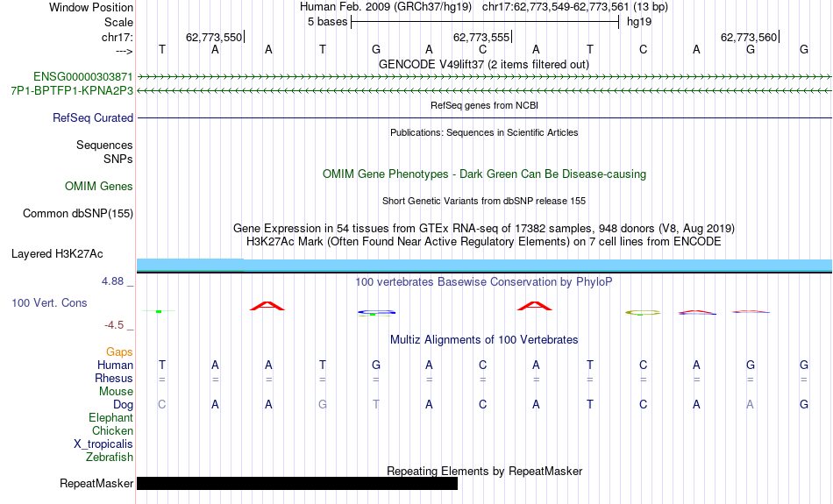This screenshot has height=504, width=833.
Task: Click Dog base C aligned under Human T
Action: (x=162, y=405)
